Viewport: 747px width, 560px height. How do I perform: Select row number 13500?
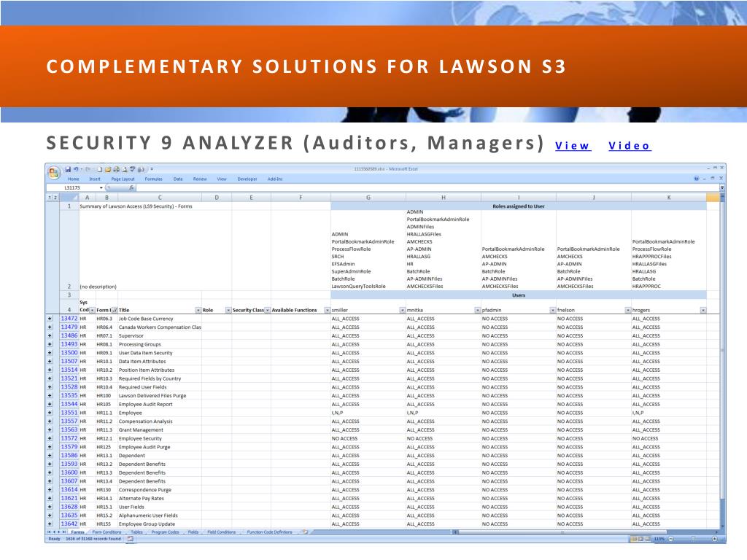[x=69, y=353]
